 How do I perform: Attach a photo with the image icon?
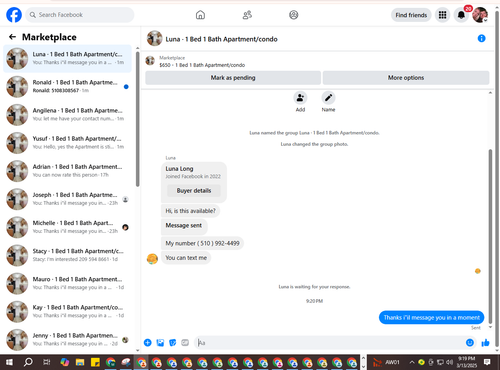[160, 343]
